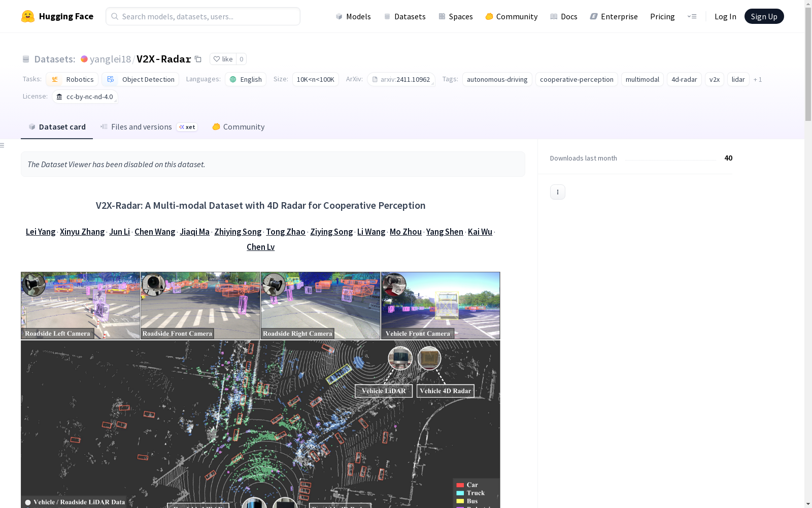Screen dimensions: 812x508
Task: Click the lidar tag
Action: tap(738, 79)
